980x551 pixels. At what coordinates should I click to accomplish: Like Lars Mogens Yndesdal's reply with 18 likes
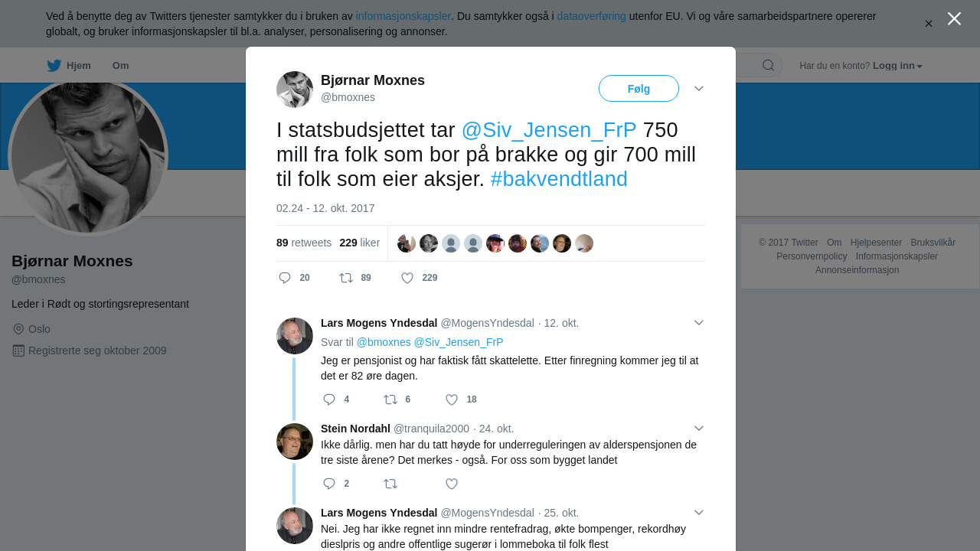pyautogui.click(x=452, y=399)
